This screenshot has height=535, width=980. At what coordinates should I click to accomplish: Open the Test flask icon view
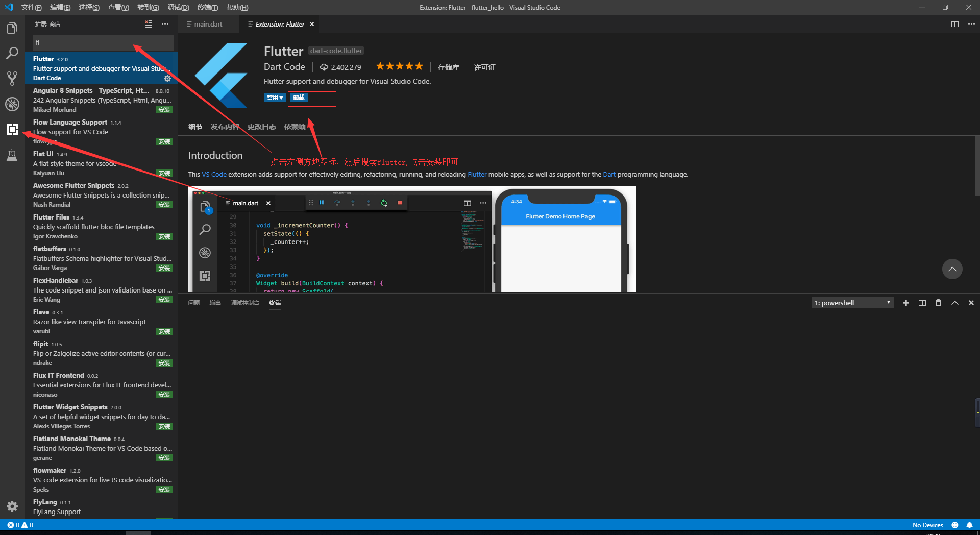pyautogui.click(x=12, y=155)
